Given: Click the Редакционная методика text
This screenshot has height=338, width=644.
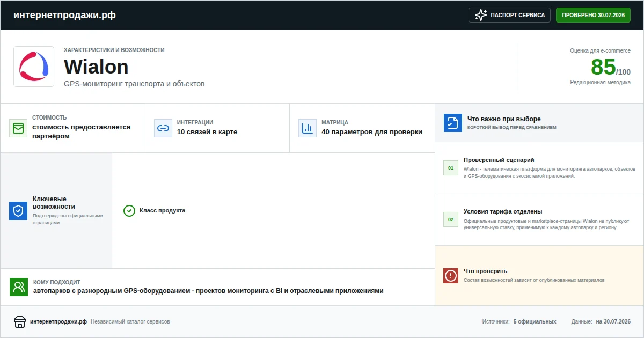Looking at the screenshot, I should (600, 82).
